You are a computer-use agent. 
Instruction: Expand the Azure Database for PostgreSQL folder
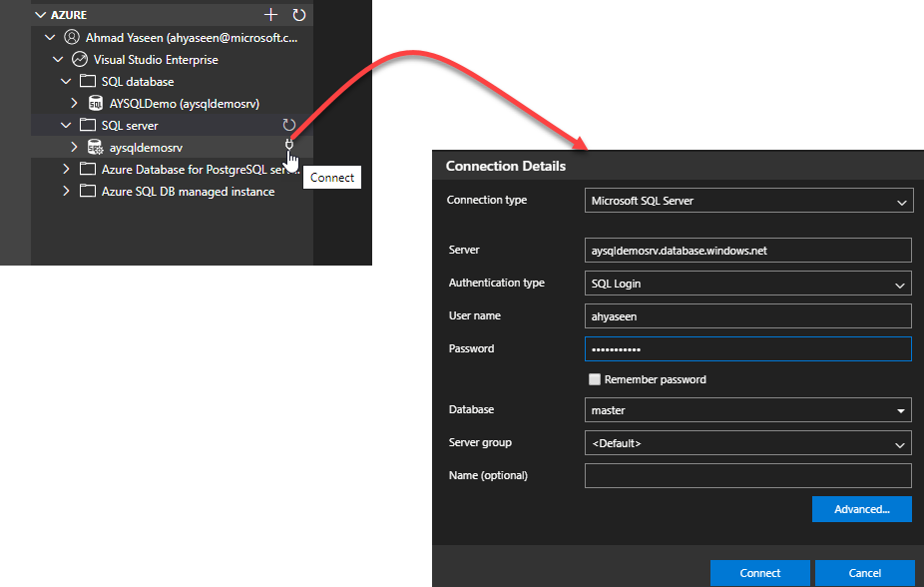pos(67,169)
